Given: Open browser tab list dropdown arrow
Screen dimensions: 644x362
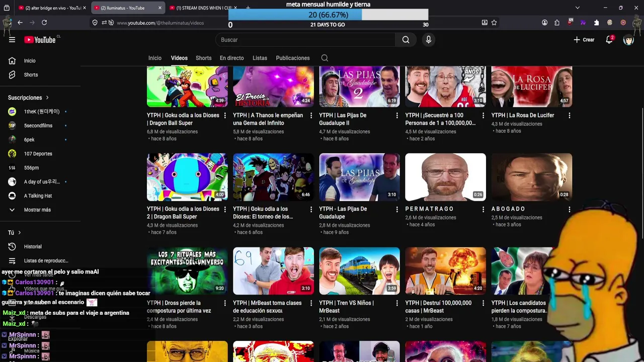Looking at the screenshot, I should [577, 8].
